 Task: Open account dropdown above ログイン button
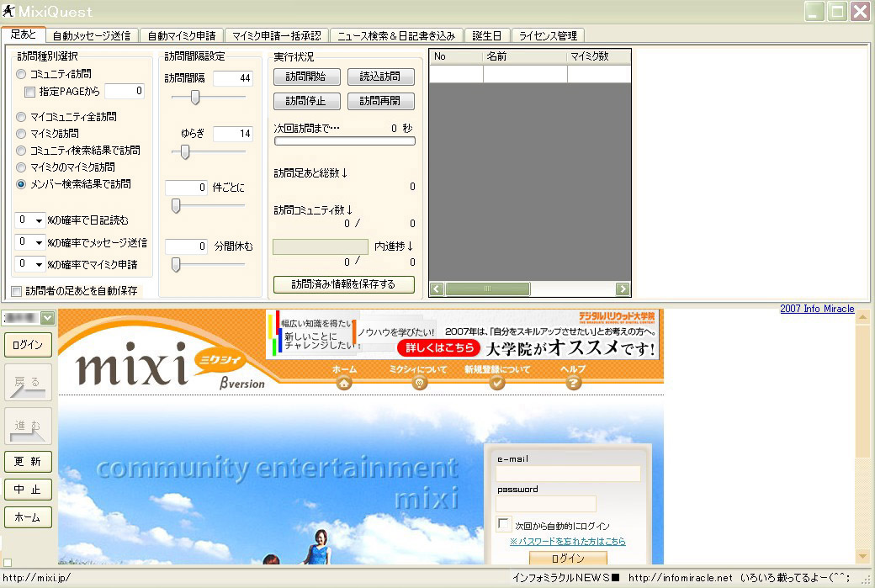[47, 318]
